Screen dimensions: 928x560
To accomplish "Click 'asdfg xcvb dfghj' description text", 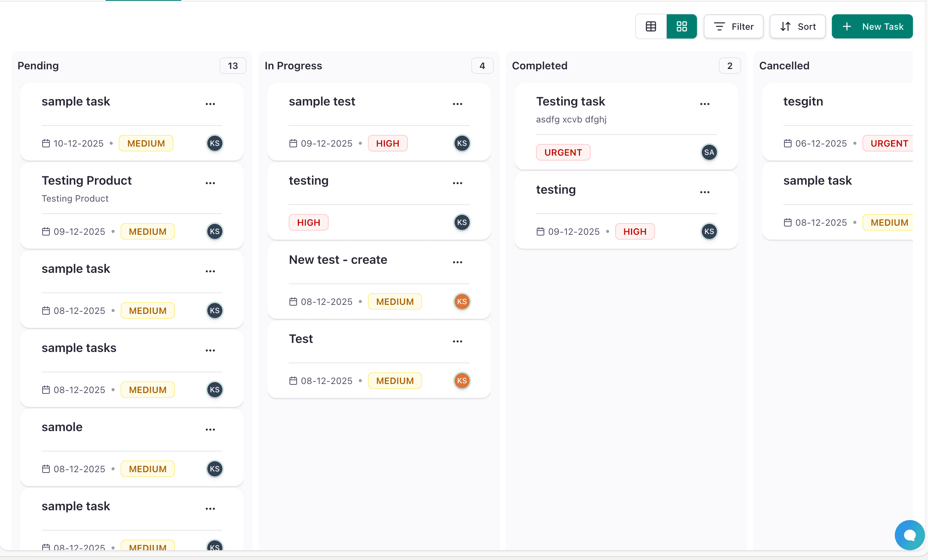I will point(571,119).
